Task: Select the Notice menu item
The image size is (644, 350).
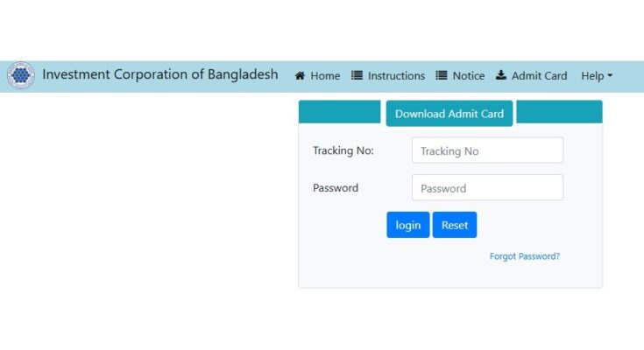Action: pyautogui.click(x=469, y=76)
